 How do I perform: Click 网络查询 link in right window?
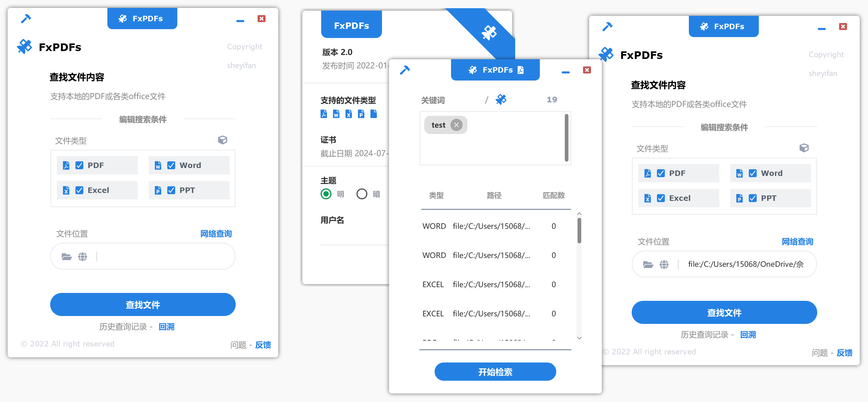point(797,241)
